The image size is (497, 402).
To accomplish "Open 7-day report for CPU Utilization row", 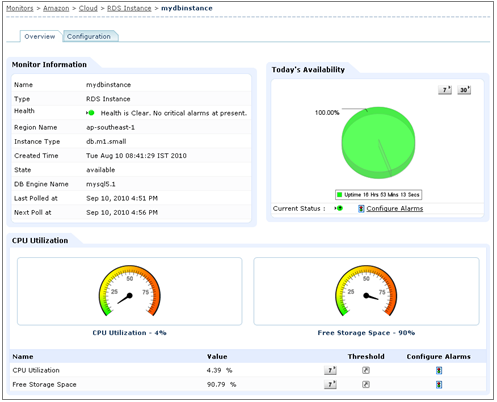I will coord(330,370).
